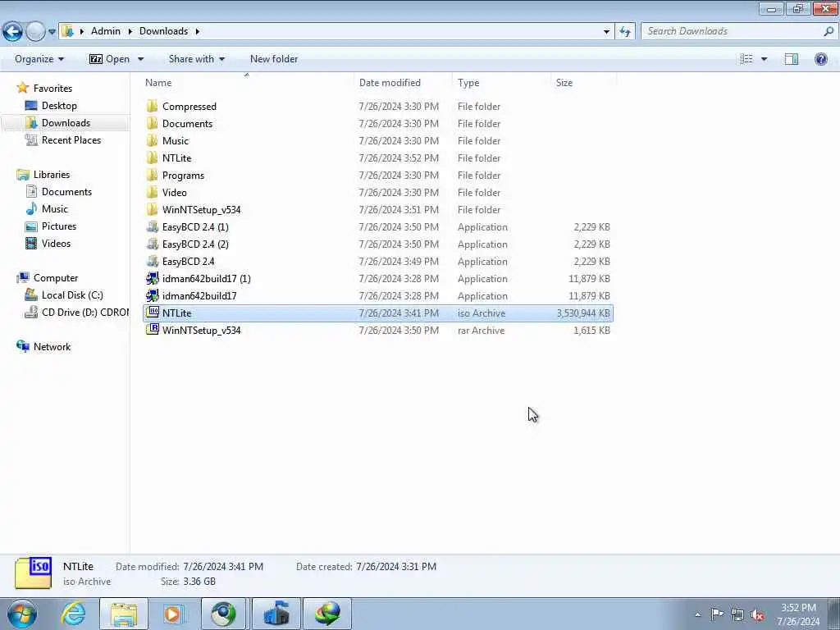Open the Music library in the sidebar

(x=55, y=209)
